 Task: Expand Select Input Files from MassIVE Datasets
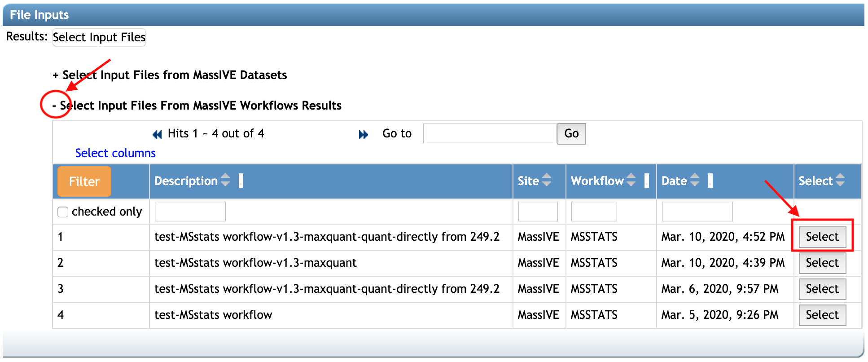(x=56, y=75)
